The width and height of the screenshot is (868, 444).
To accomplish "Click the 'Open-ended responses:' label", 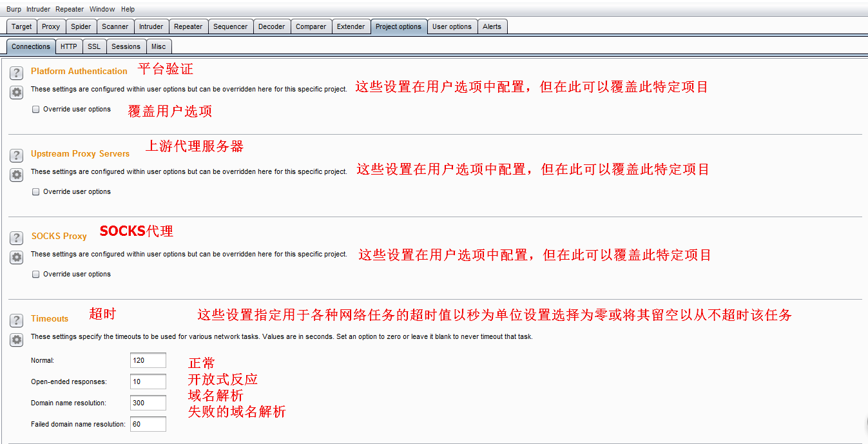I will (69, 382).
